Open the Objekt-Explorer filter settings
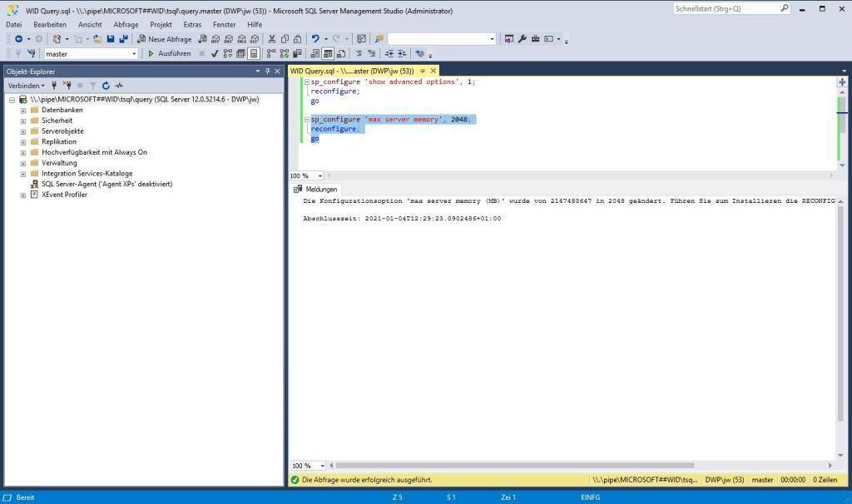 (x=93, y=85)
